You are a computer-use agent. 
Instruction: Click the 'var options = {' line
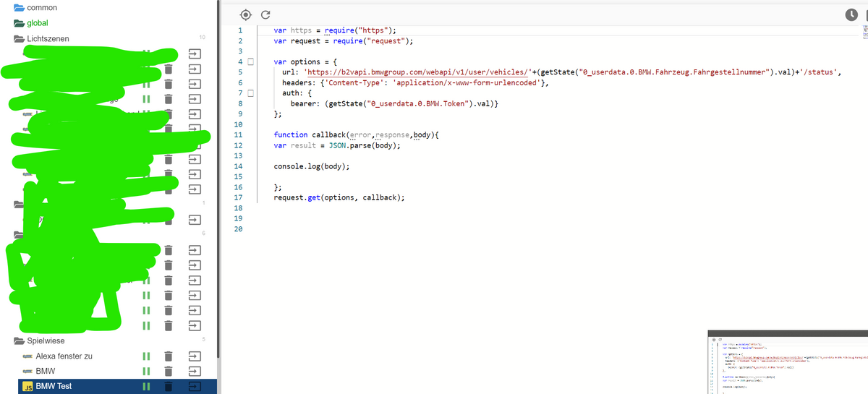(305, 62)
